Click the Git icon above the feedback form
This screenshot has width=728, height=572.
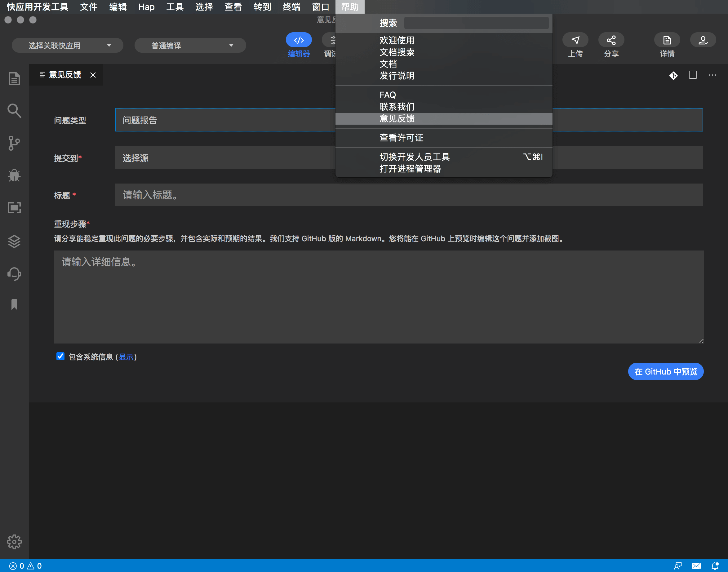[673, 76]
